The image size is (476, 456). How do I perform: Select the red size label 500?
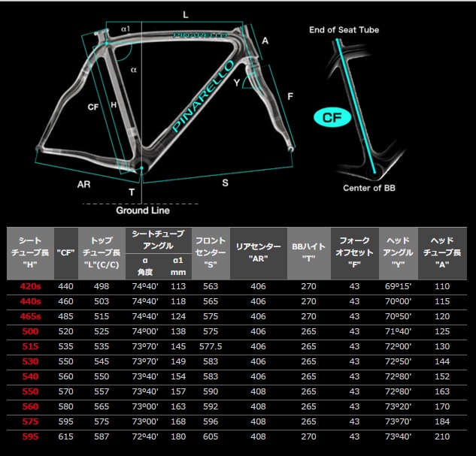(30, 331)
